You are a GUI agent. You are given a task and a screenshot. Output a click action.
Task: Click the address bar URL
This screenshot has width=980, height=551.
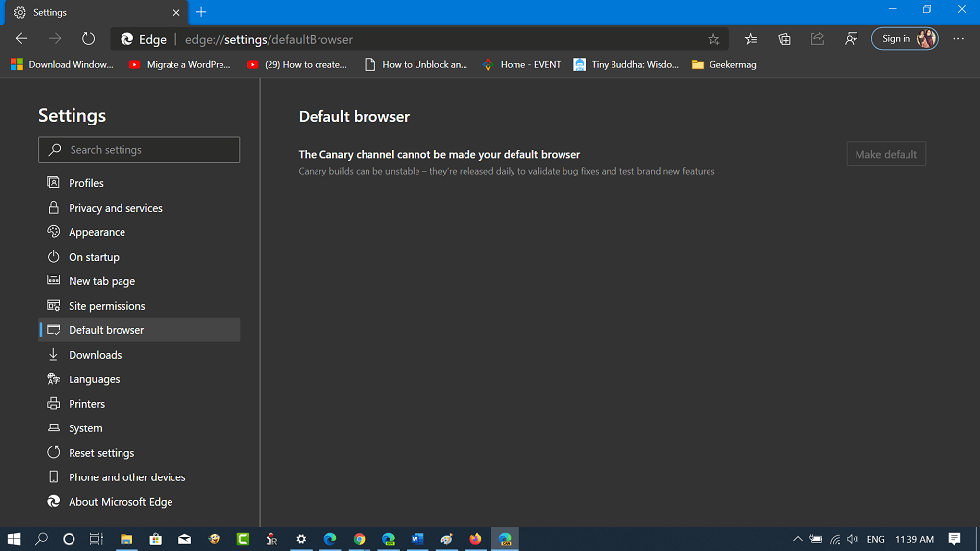click(269, 39)
